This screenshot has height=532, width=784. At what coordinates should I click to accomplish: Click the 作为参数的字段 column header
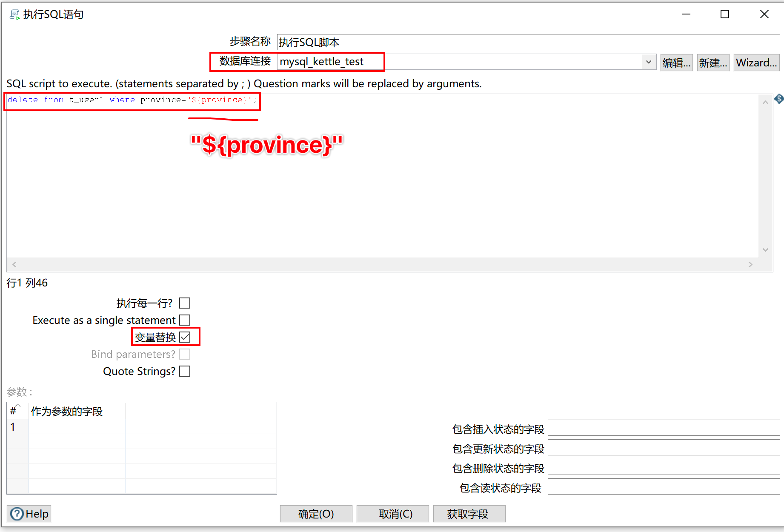(77, 411)
